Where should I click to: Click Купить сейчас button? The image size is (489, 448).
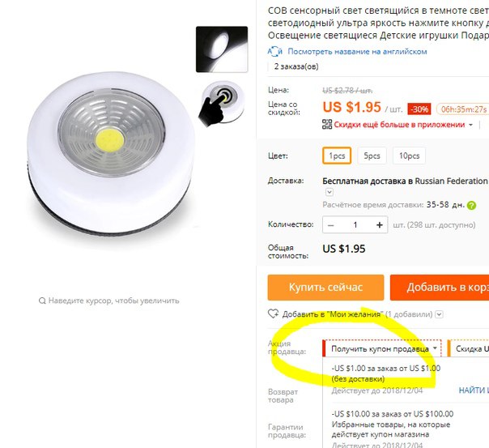(x=325, y=288)
